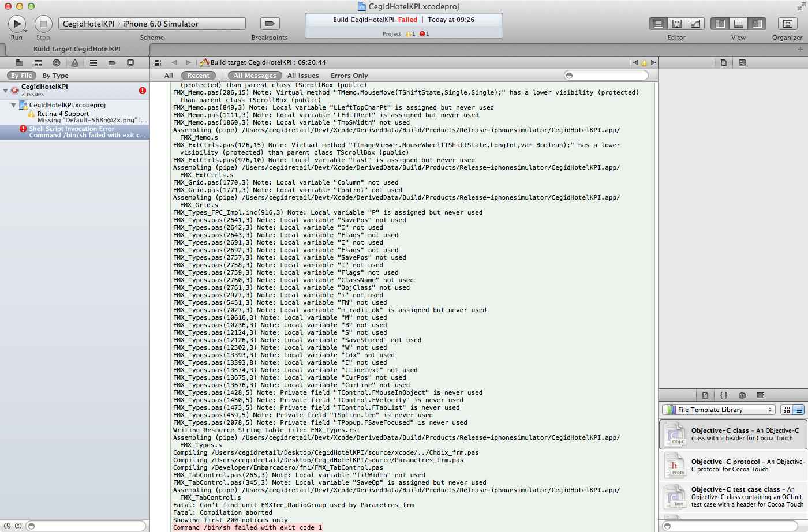
Task: Click the log search field
Action: 606,76
